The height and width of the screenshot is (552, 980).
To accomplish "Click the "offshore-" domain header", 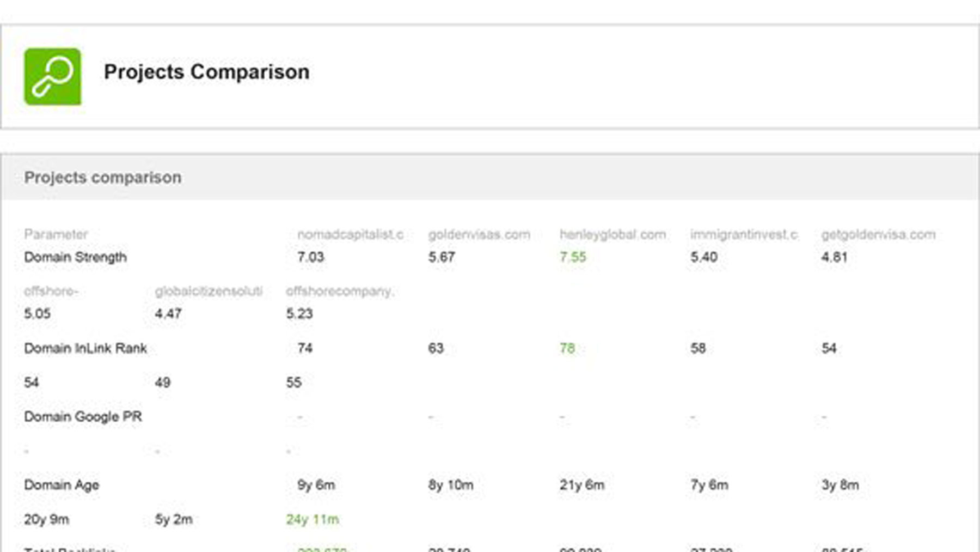I will (x=51, y=292).
